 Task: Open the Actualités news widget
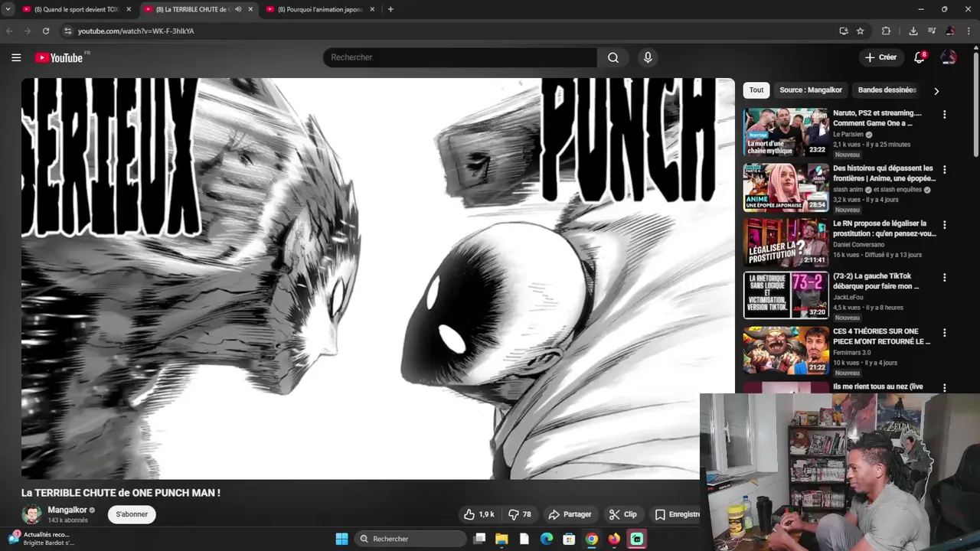pyautogui.click(x=42, y=539)
